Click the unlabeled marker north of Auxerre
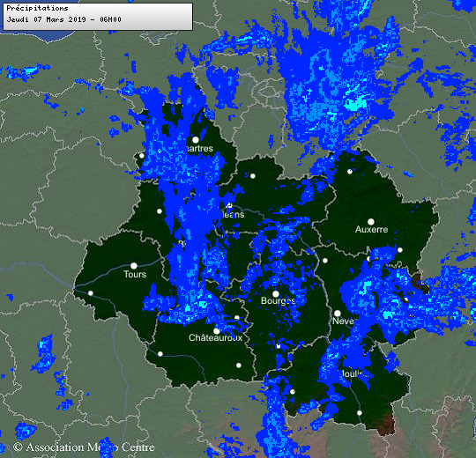This screenshot has height=458, width=476. [x=350, y=172]
